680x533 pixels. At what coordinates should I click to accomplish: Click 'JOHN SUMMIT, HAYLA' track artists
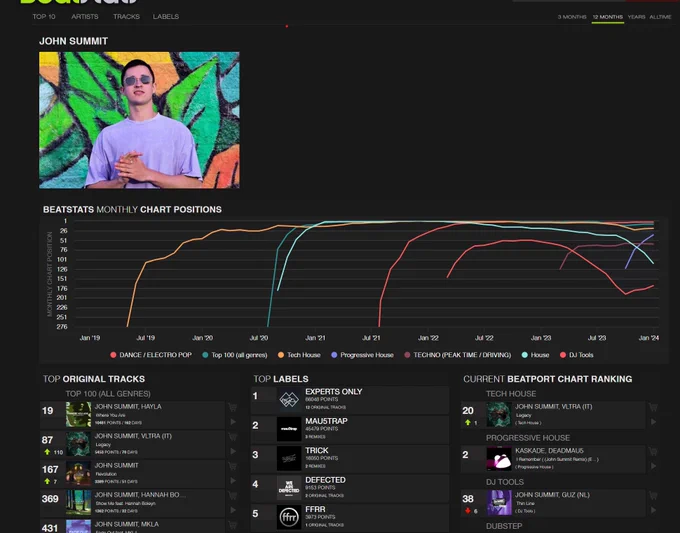(128, 407)
